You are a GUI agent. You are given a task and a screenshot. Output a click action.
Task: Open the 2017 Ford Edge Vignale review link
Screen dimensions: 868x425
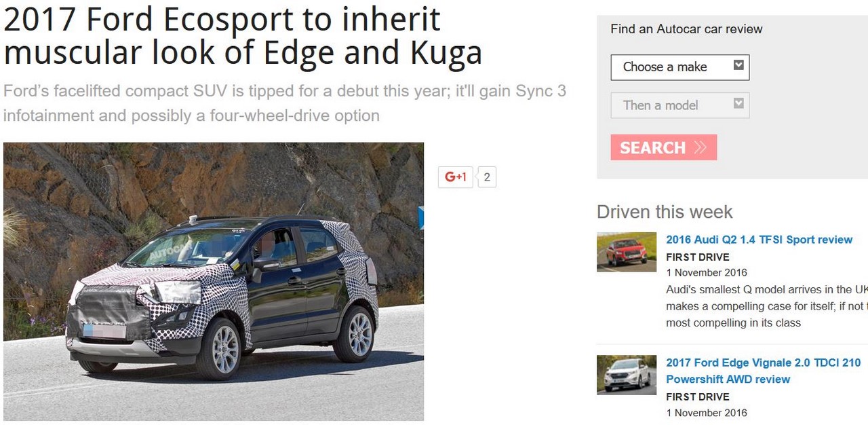point(763,371)
